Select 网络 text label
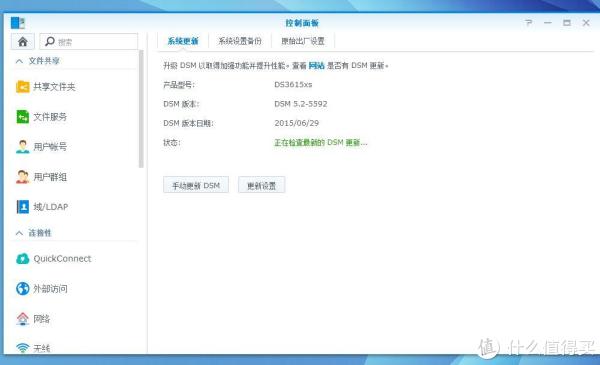 click(42, 319)
